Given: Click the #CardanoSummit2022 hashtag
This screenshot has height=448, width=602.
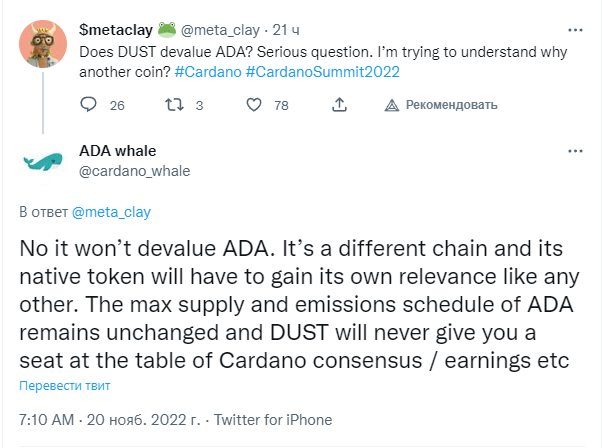Looking at the screenshot, I should (322, 72).
